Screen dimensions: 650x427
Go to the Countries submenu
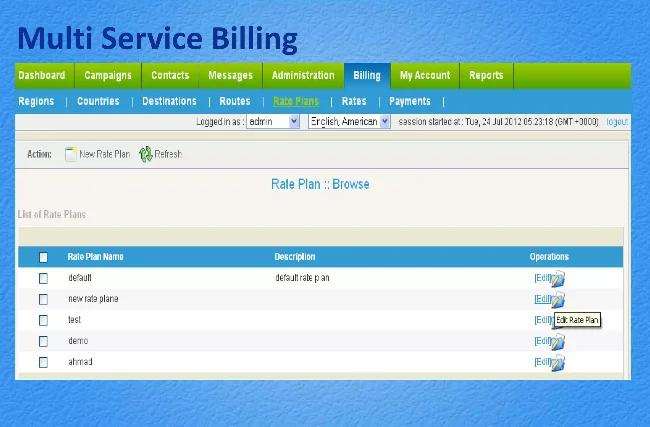coord(98,101)
